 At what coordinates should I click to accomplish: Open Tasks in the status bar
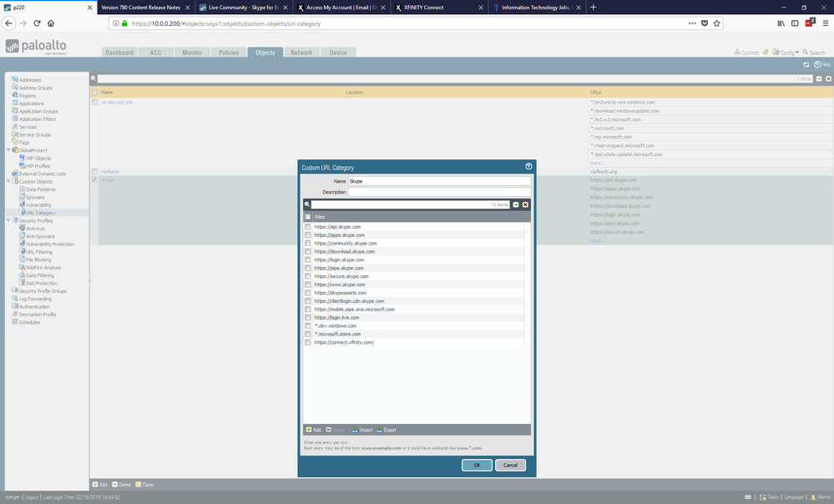[x=769, y=497]
